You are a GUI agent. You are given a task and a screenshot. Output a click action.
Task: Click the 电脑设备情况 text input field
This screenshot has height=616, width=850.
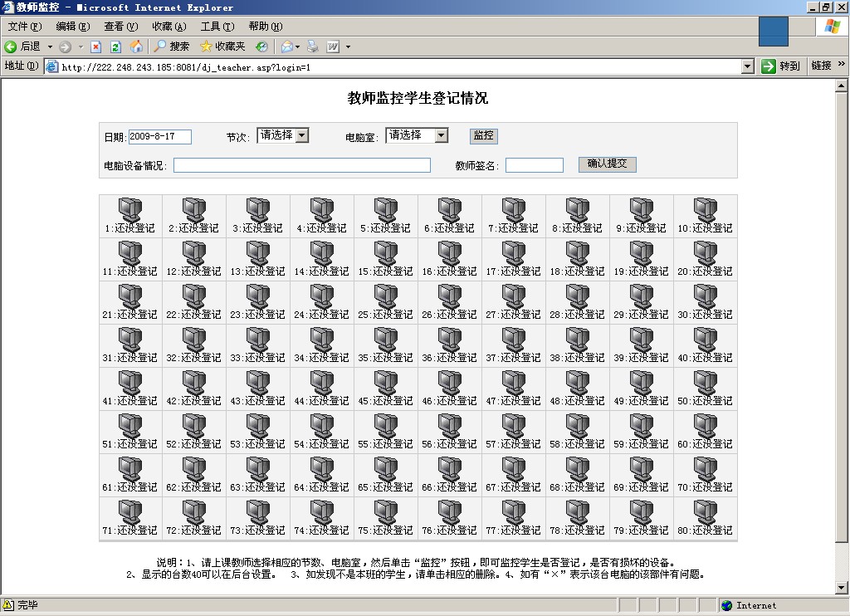tap(302, 165)
